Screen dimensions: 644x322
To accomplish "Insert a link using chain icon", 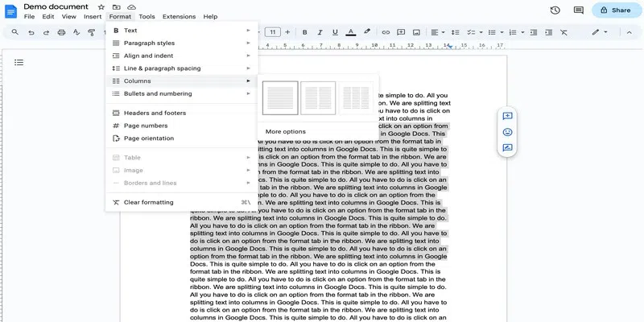I will pyautogui.click(x=386, y=32).
